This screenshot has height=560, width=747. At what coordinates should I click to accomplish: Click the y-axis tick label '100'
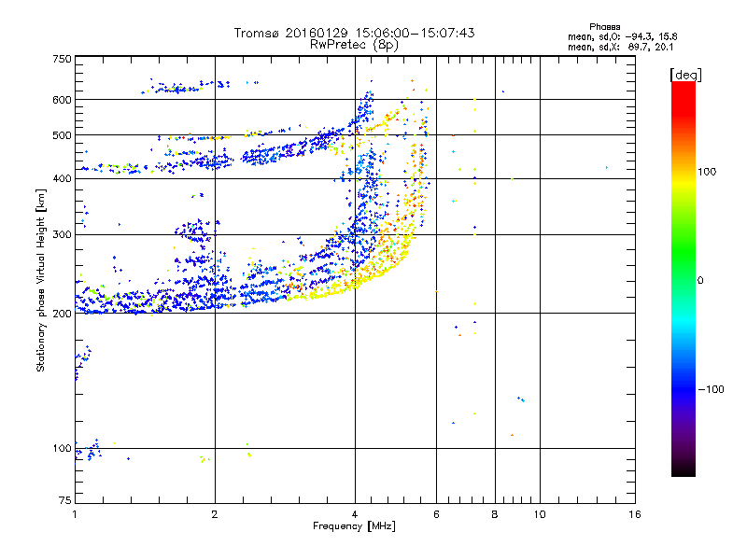(x=62, y=449)
